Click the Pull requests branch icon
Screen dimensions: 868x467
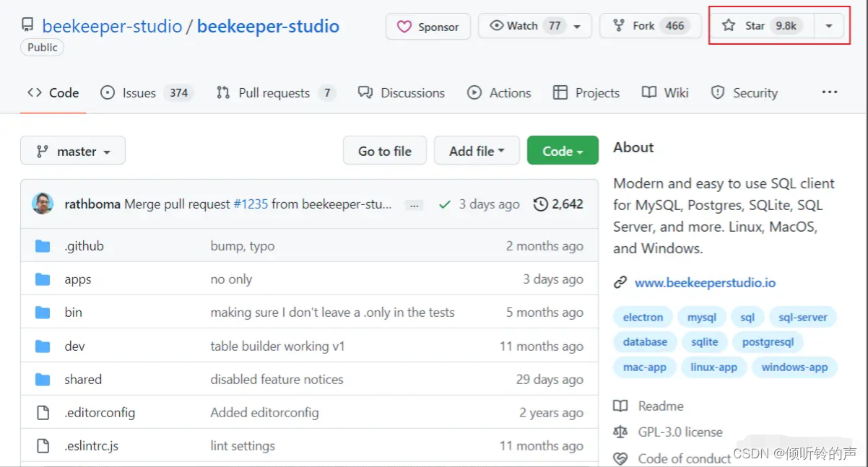click(x=223, y=92)
